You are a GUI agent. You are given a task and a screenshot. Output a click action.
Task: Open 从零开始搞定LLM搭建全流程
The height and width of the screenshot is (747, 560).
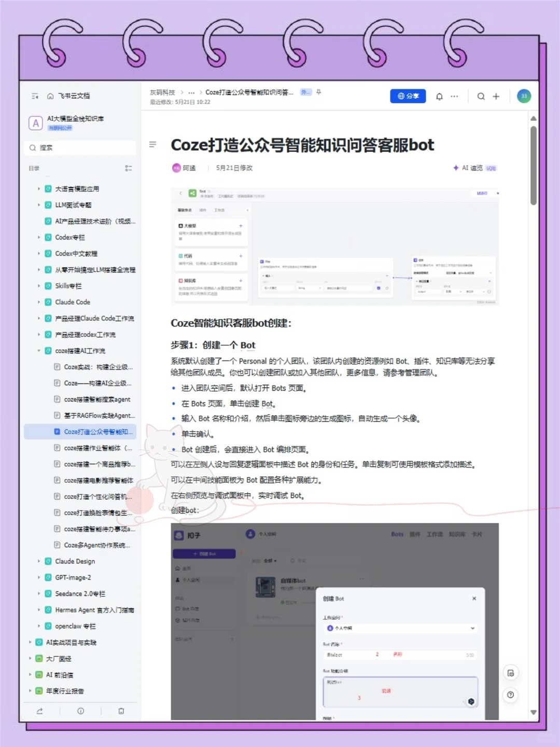95,270
